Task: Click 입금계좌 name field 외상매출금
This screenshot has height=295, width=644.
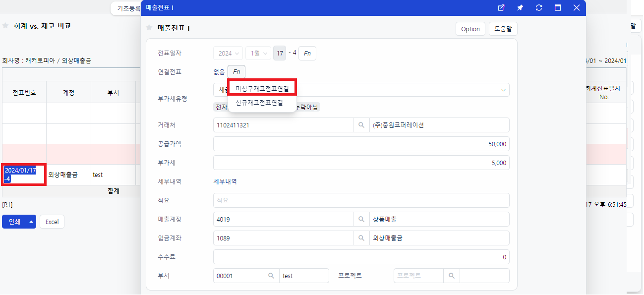Action: pos(439,238)
